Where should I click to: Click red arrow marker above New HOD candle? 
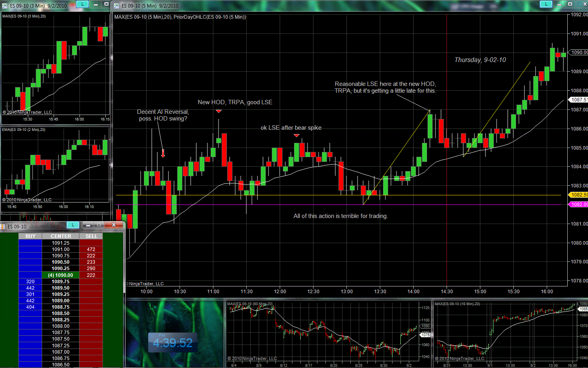pyautogui.click(x=219, y=111)
